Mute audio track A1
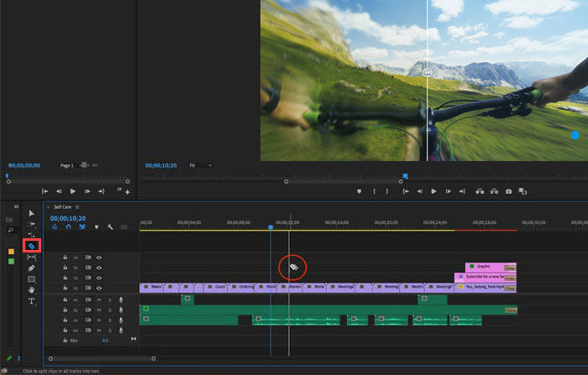Image resolution: width=588 pixels, height=375 pixels. [99, 299]
